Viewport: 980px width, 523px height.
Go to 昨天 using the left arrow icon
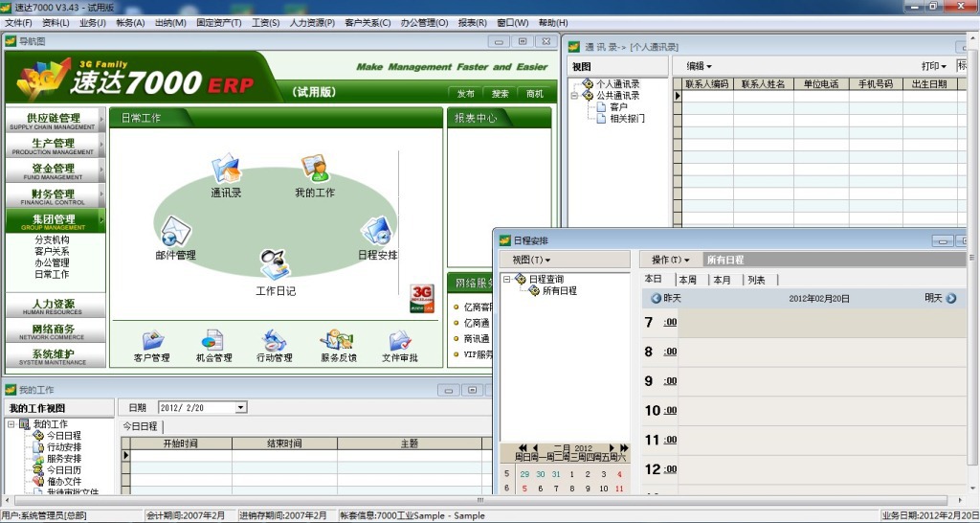[656, 299]
